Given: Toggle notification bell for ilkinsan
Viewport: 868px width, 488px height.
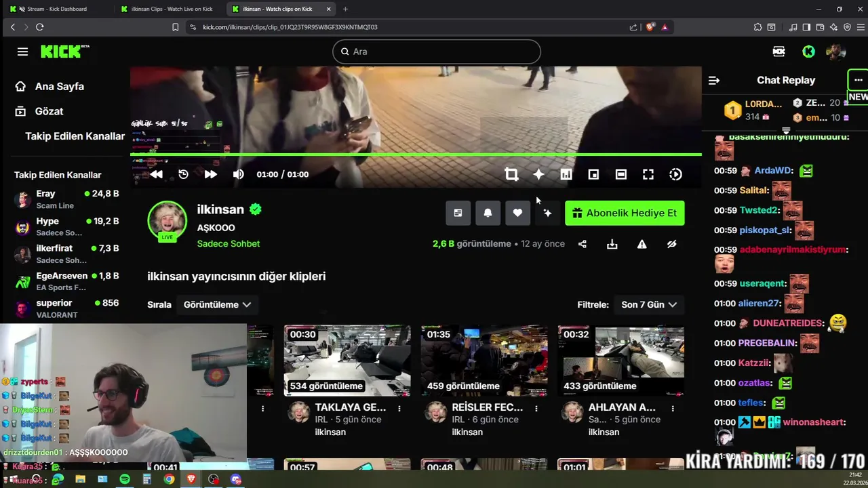Looking at the screenshot, I should [488, 213].
